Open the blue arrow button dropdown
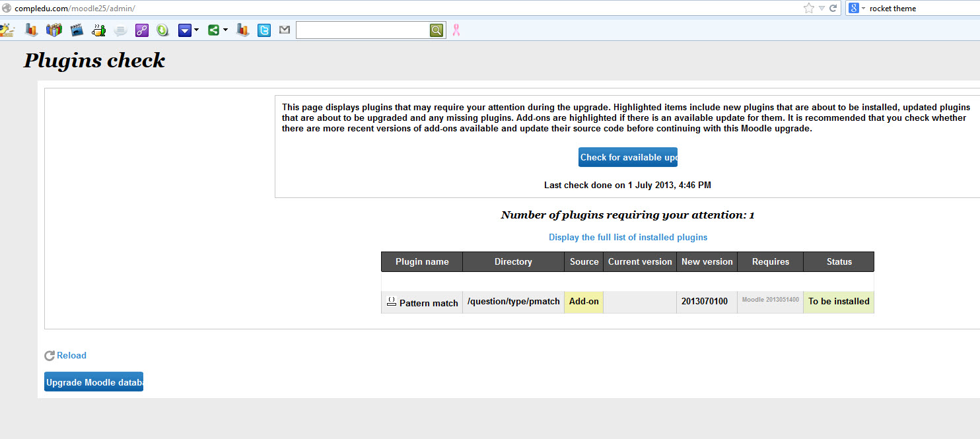This screenshot has height=439, width=980. (196, 30)
